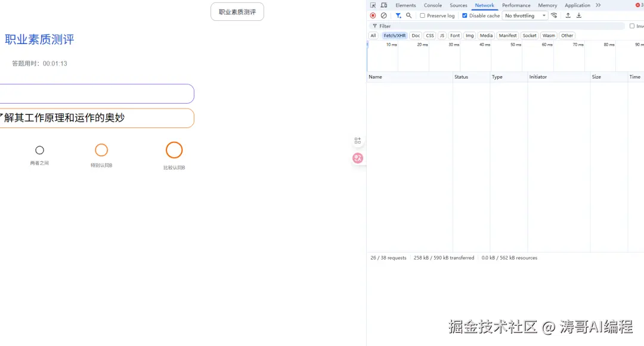644x346 pixels.
Task: Export network log as HAR
Action: coord(579,15)
